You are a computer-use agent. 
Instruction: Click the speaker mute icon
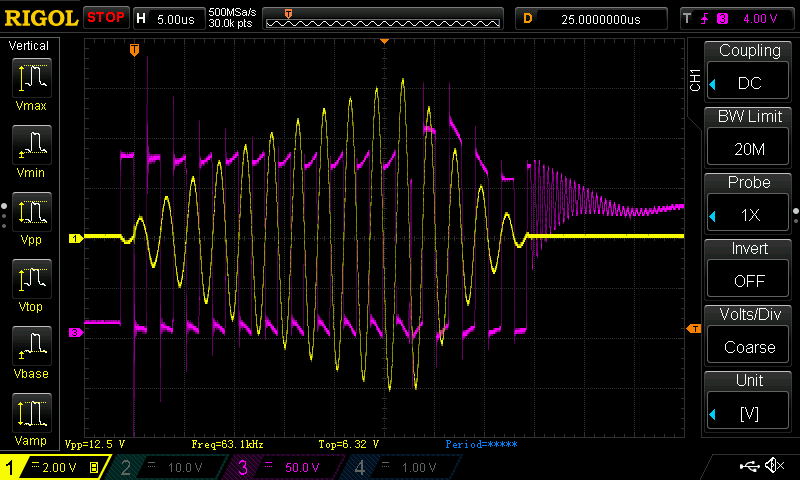tap(773, 466)
